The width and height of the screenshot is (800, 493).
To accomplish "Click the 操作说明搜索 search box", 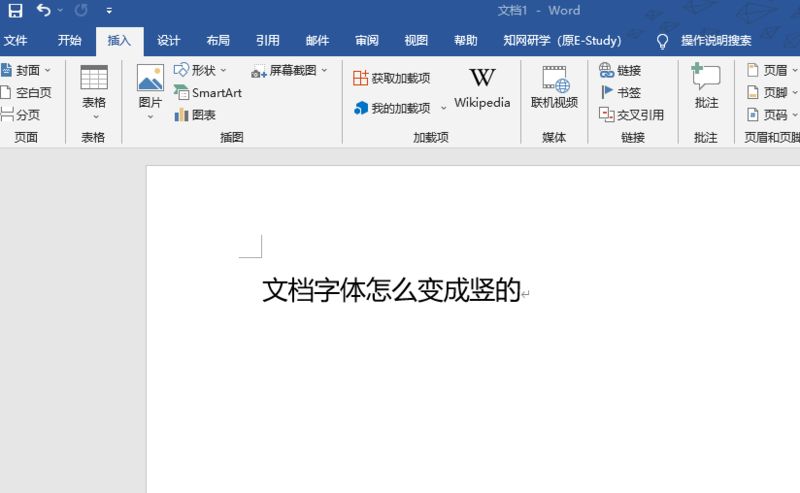I will (715, 41).
